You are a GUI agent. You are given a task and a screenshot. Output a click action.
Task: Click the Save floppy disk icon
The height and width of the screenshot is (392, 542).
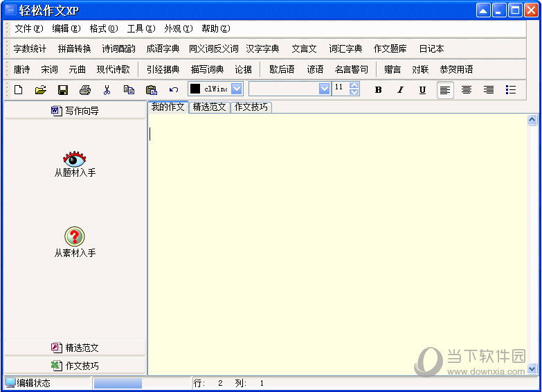point(63,90)
